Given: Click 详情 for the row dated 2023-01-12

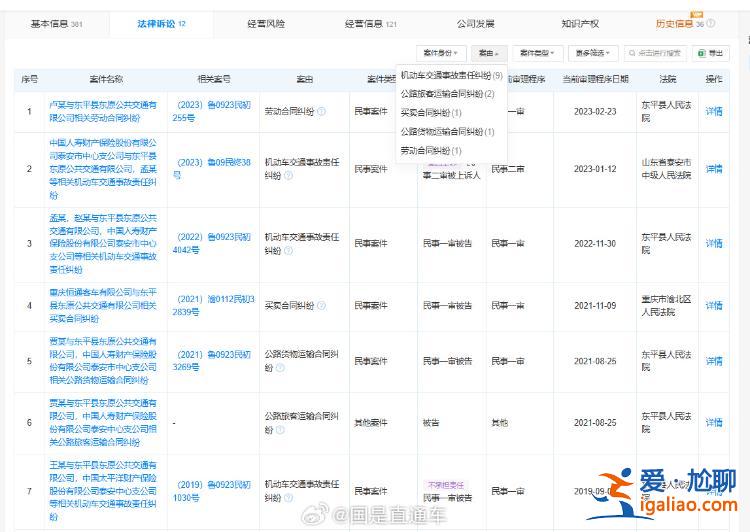Looking at the screenshot, I should pyautogui.click(x=714, y=169).
